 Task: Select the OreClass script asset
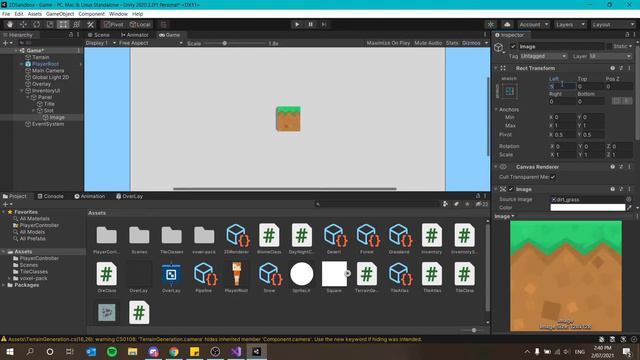(107, 274)
